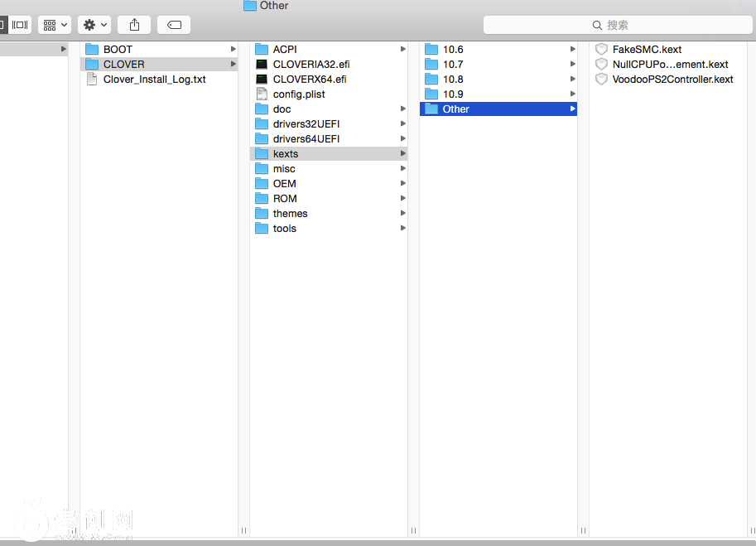Open the drivers64UEFI folder
The width and height of the screenshot is (756, 546).
tap(306, 139)
